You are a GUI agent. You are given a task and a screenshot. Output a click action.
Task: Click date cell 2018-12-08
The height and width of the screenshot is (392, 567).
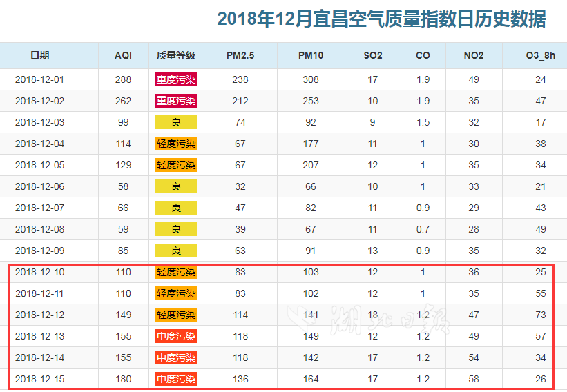[40, 229]
